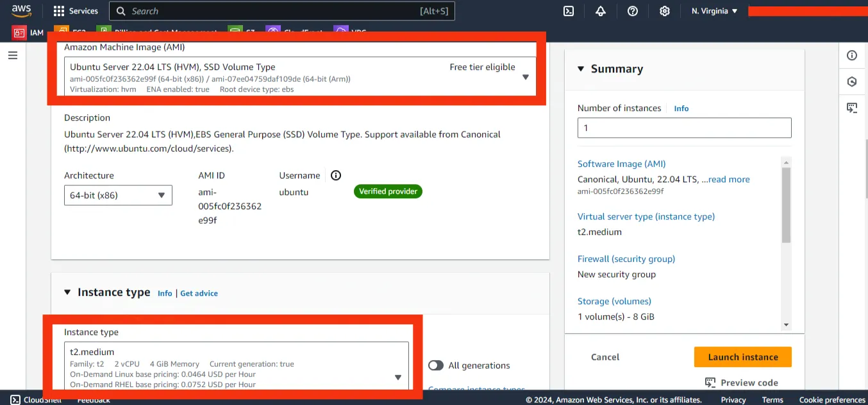Viewport: 868px width, 405px height.
Task: Open the notifications bell icon
Action: point(600,11)
